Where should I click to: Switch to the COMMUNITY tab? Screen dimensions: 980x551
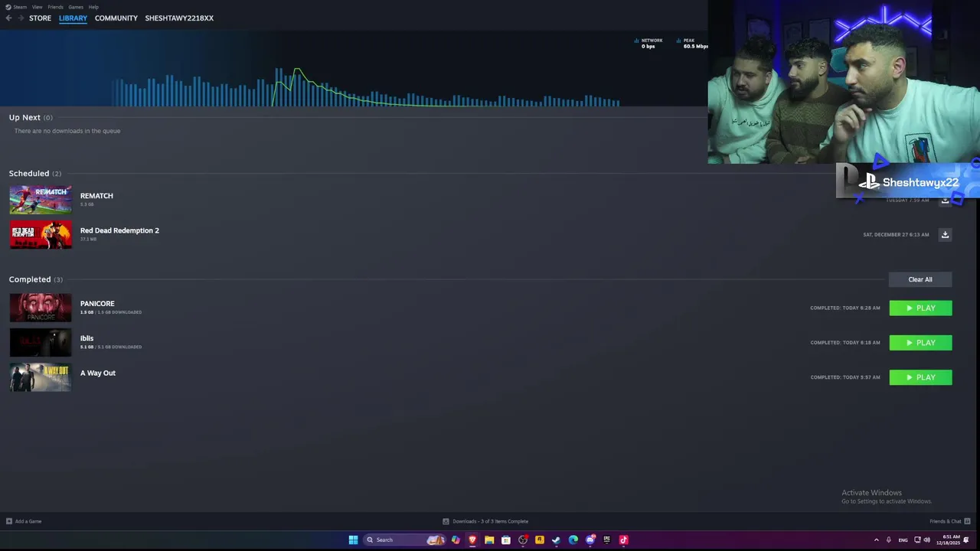(116, 18)
